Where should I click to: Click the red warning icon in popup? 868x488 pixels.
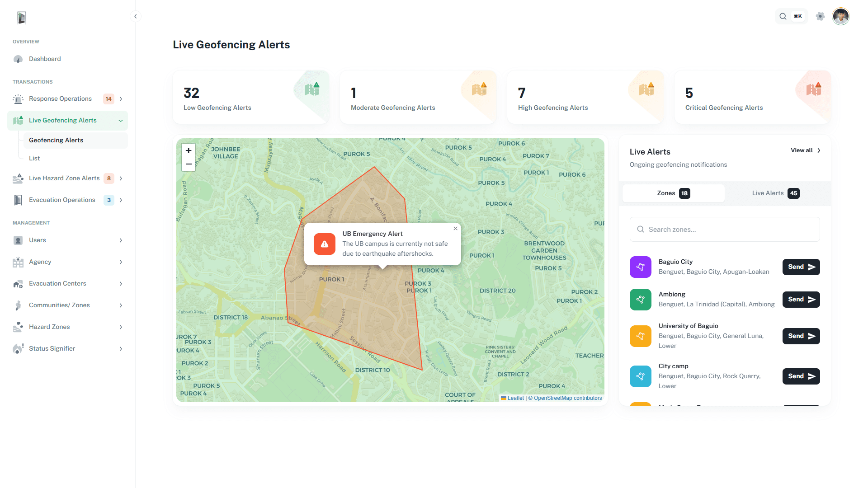coord(325,244)
